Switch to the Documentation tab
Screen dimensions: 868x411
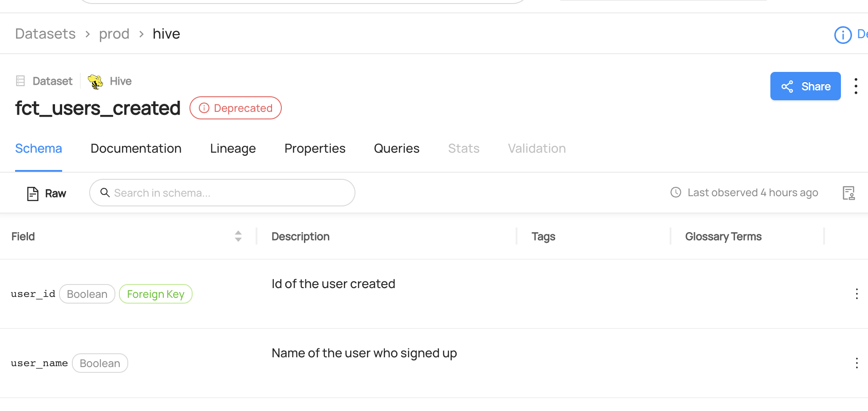click(136, 149)
